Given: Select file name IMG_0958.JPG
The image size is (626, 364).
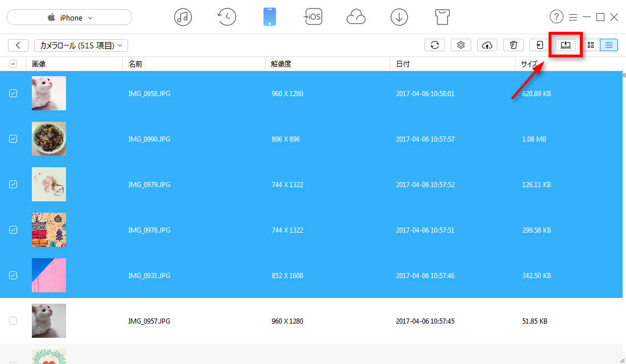Looking at the screenshot, I should click(149, 94).
